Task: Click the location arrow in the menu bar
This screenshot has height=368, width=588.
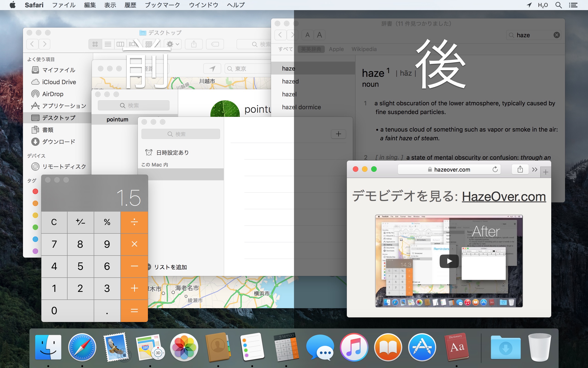Action: click(x=529, y=5)
